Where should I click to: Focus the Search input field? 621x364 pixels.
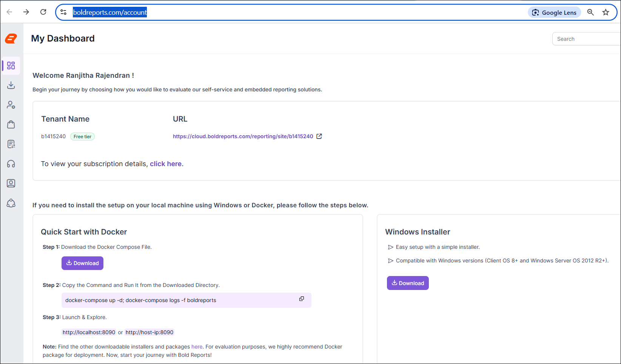(586, 39)
